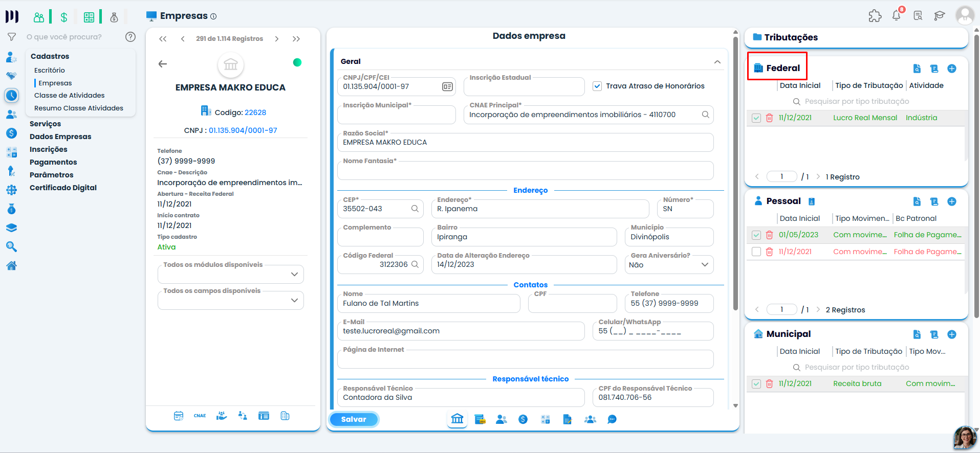980x453 pixels.
Task: Add new Federal tributação with plus icon
Action: pos(952,69)
